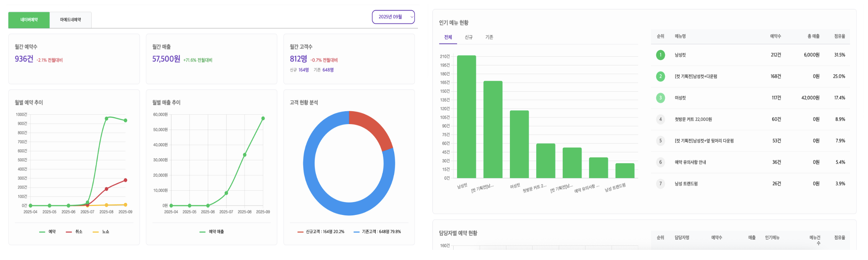
Task: Select the 전체 tab in 인기 메뉴 현황
Action: click(x=448, y=37)
